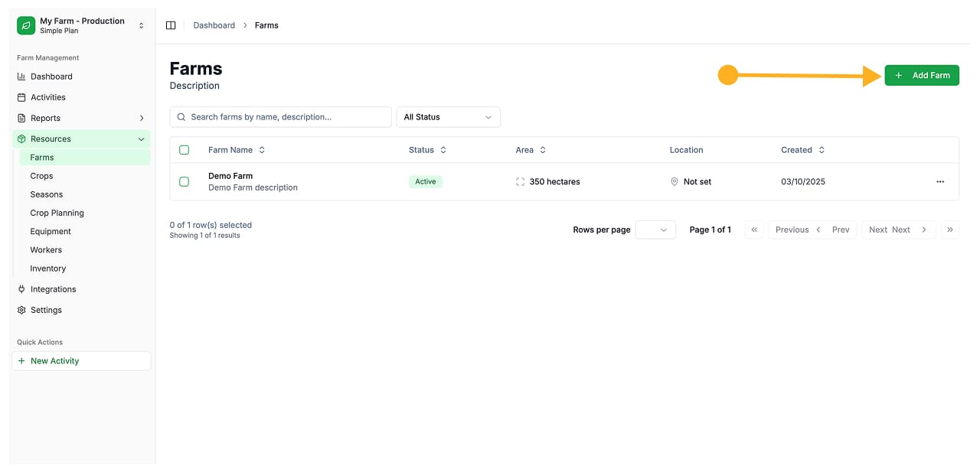The width and height of the screenshot is (980, 472).
Task: Open the Rows per page selector
Action: click(x=655, y=229)
